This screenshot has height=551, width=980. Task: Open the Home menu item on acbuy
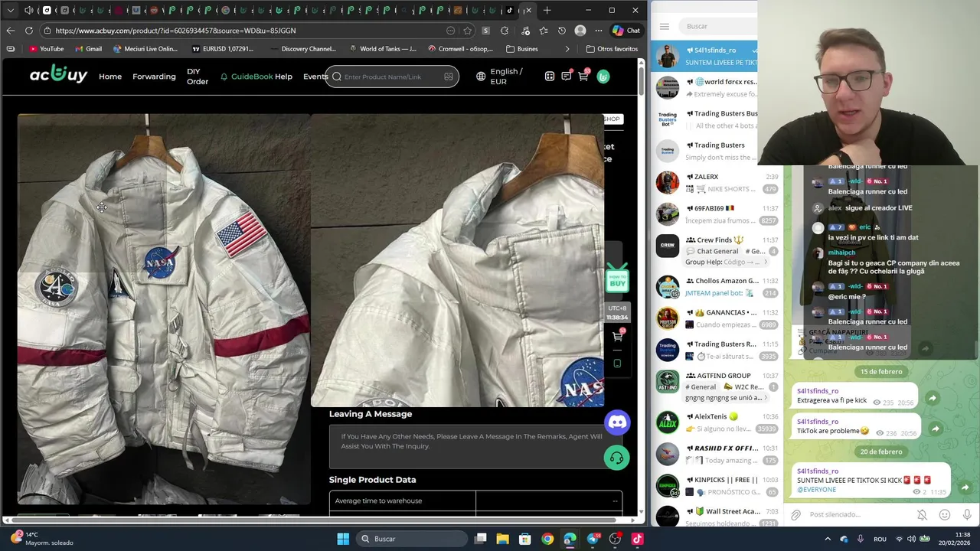110,77
